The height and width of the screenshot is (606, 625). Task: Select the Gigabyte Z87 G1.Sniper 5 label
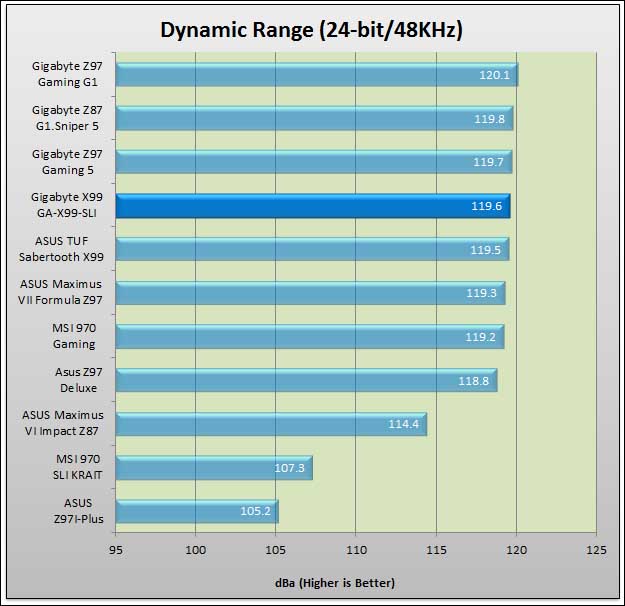coord(67,118)
